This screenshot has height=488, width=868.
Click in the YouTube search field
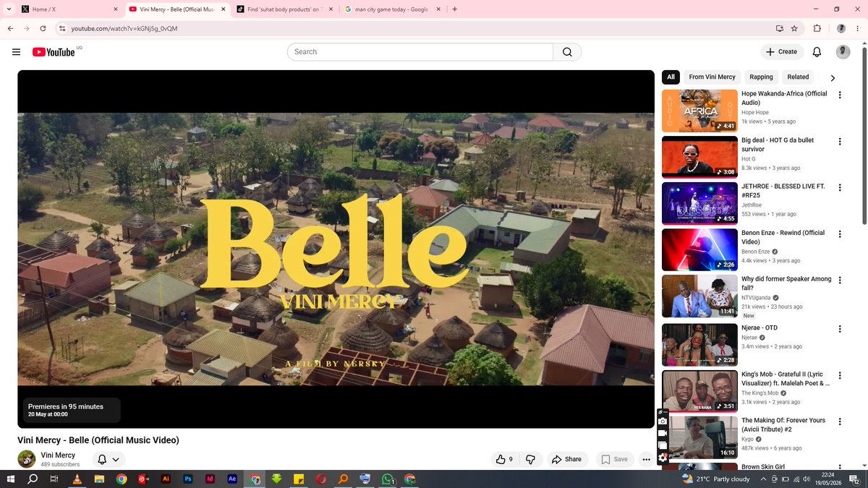pos(420,52)
